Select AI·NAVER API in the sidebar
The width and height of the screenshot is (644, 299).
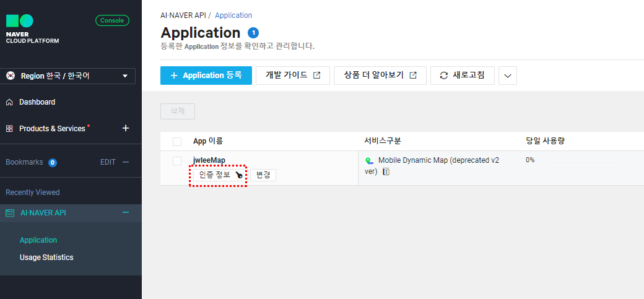coord(43,213)
